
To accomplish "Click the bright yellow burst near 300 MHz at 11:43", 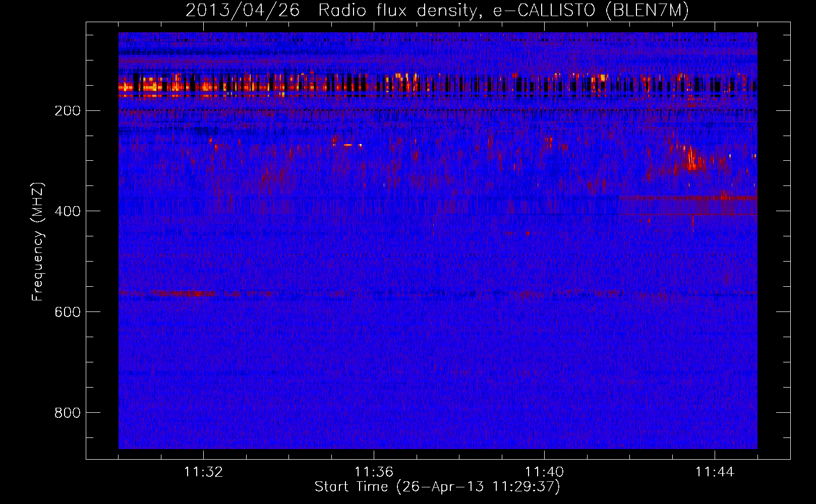I will pos(691,158).
